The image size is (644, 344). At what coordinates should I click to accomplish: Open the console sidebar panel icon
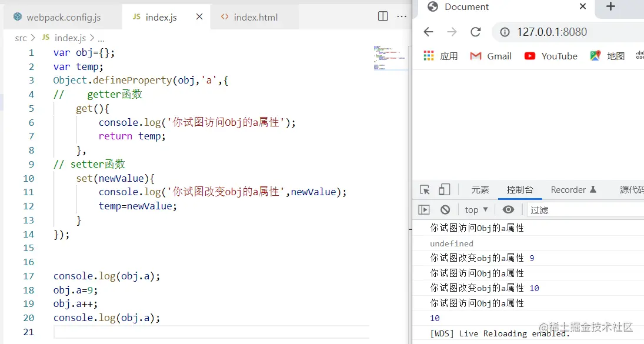coord(424,209)
